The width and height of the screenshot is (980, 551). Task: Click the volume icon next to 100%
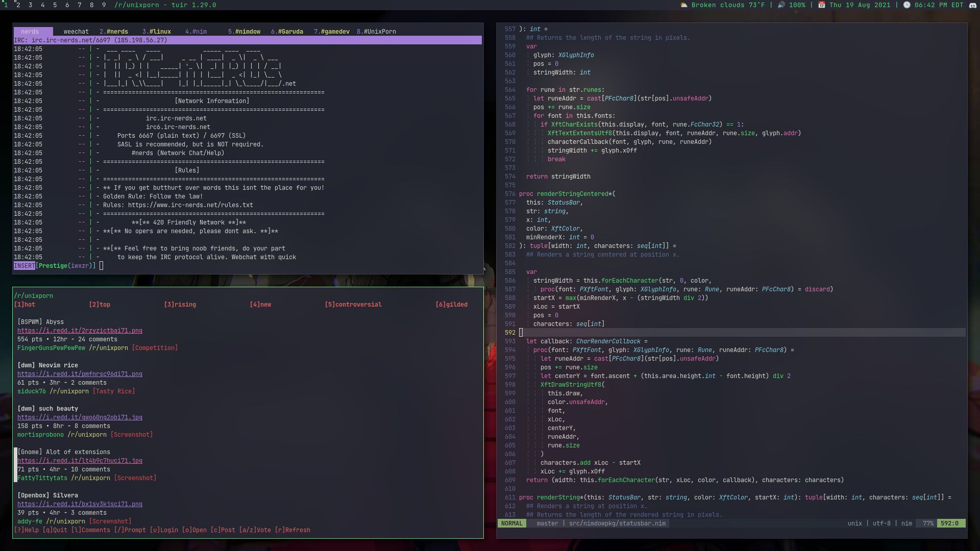(x=781, y=5)
